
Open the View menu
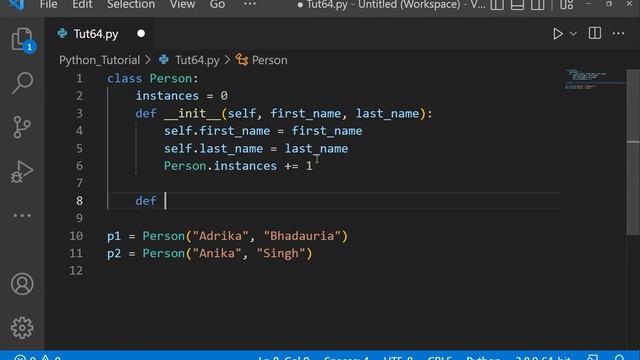click(182, 5)
